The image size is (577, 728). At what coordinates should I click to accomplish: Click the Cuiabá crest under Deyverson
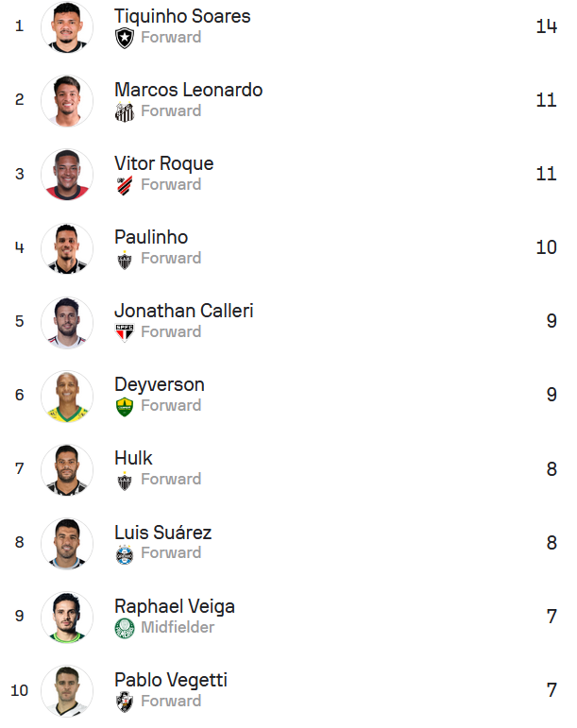click(124, 406)
